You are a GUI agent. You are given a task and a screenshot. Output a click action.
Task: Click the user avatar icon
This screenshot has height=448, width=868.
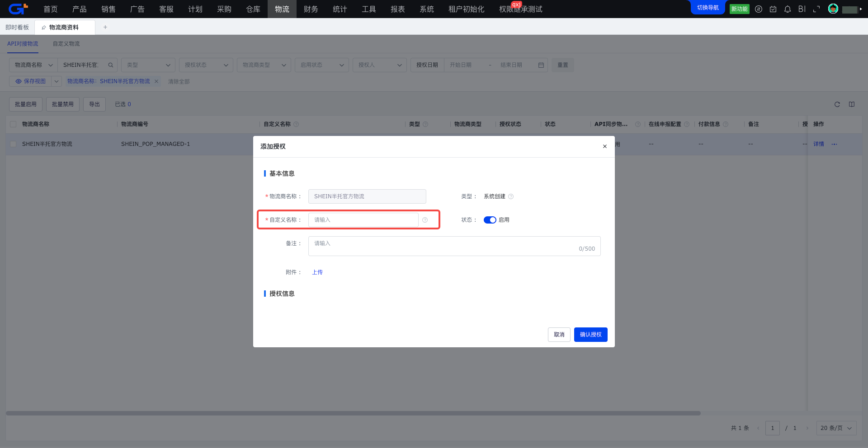[833, 9]
